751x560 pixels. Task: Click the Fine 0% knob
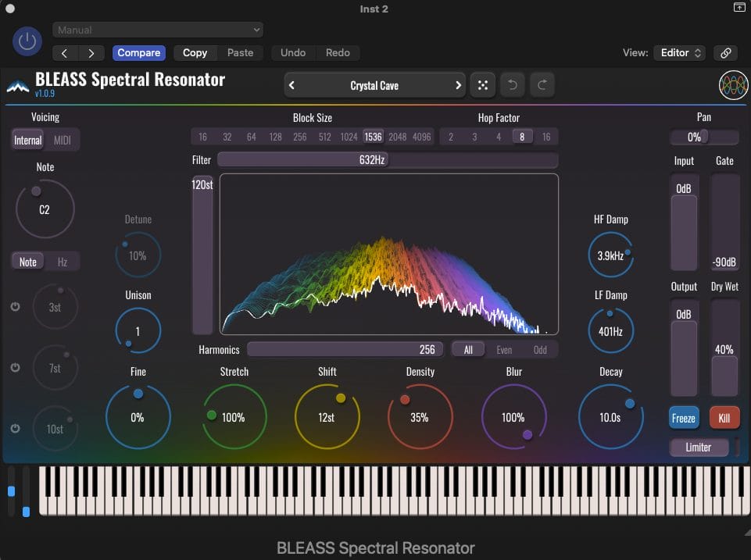138,417
